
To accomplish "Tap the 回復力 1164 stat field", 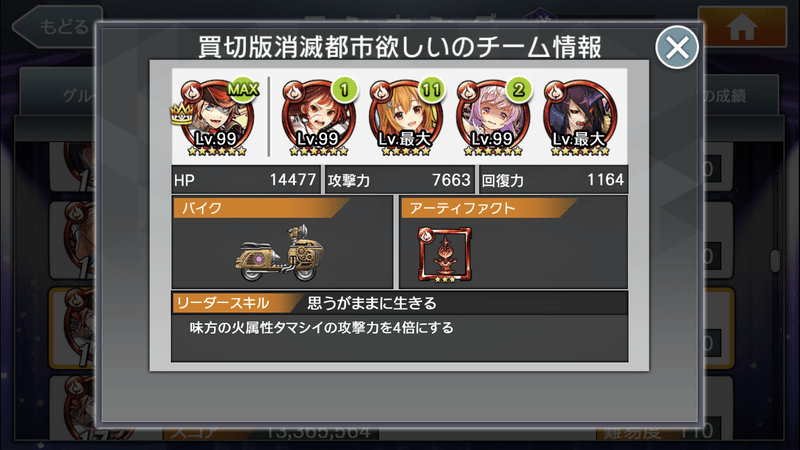I will click(554, 180).
